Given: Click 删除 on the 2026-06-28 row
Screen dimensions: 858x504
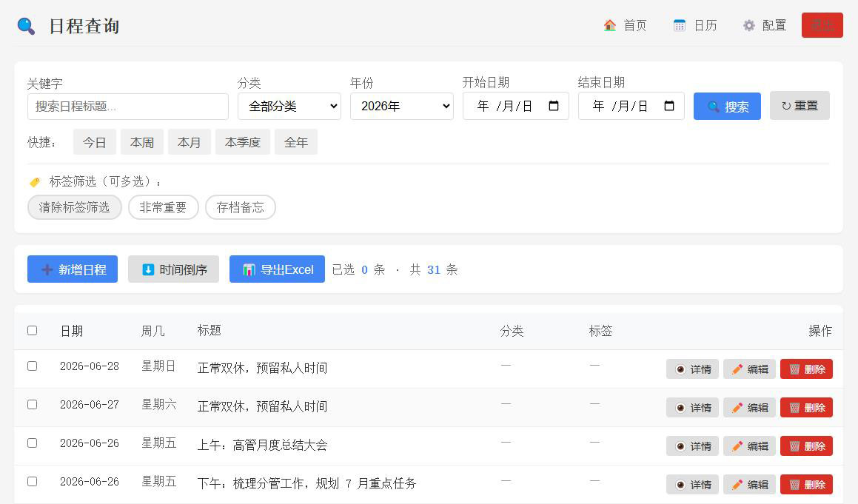Looking at the screenshot, I should pyautogui.click(x=807, y=369).
